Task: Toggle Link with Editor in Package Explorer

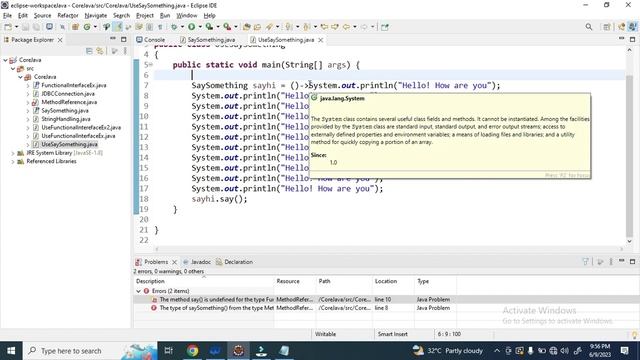Action: 100,51
